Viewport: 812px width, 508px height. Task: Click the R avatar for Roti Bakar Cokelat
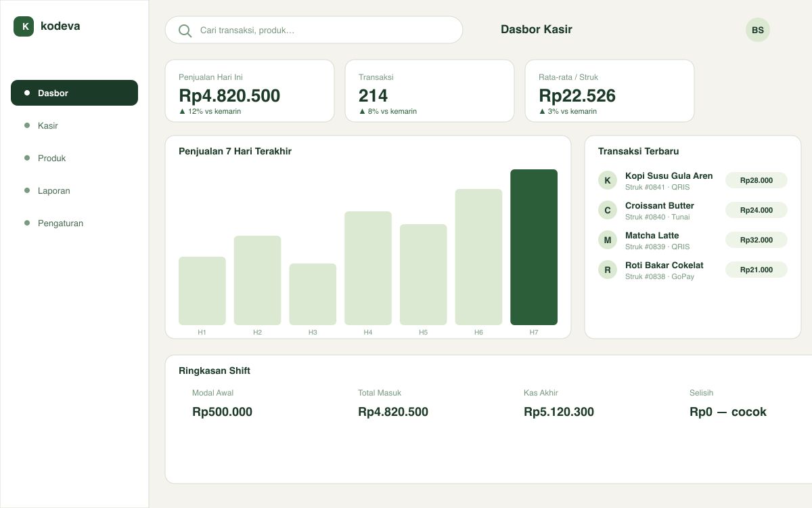[x=608, y=270]
